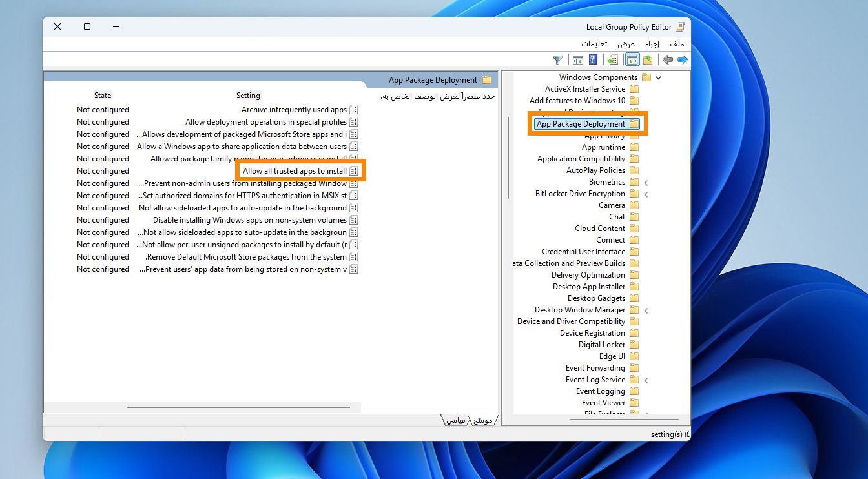Click policy icon for Disable installing Windows apps on non-system volumes
The height and width of the screenshot is (479, 868).
pyautogui.click(x=353, y=220)
